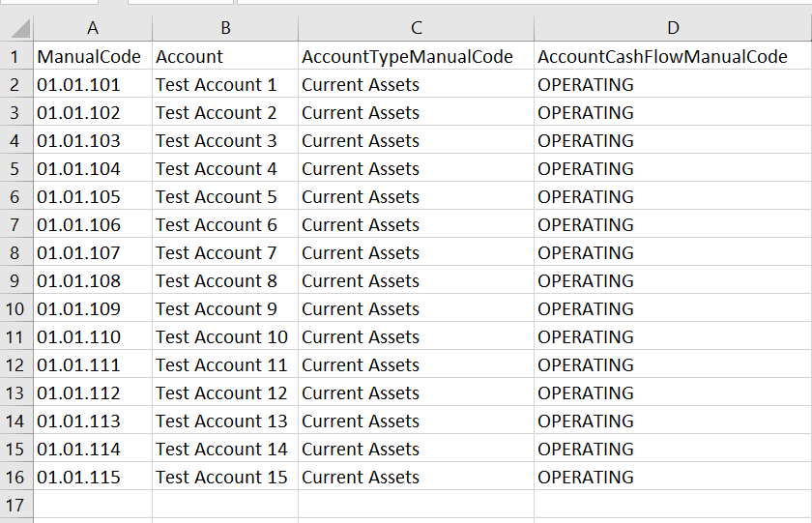Click the ManualCode header cell

(89, 57)
